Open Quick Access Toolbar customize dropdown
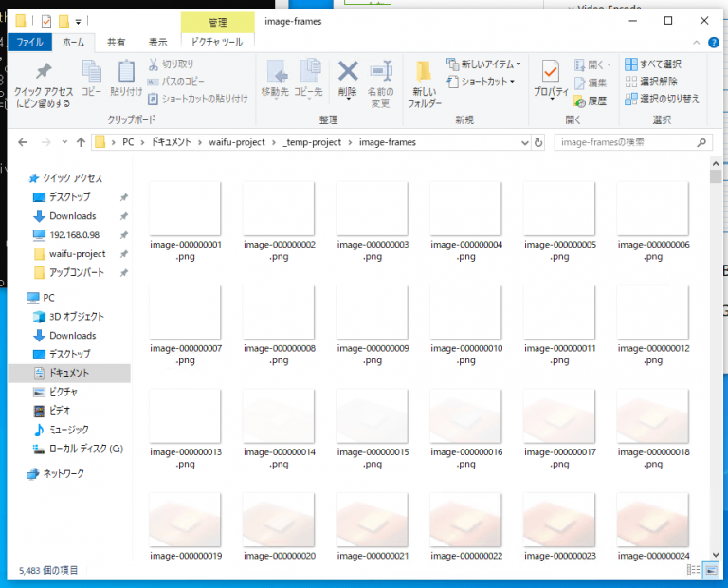Viewport: 728px width, 588px height. [x=78, y=22]
